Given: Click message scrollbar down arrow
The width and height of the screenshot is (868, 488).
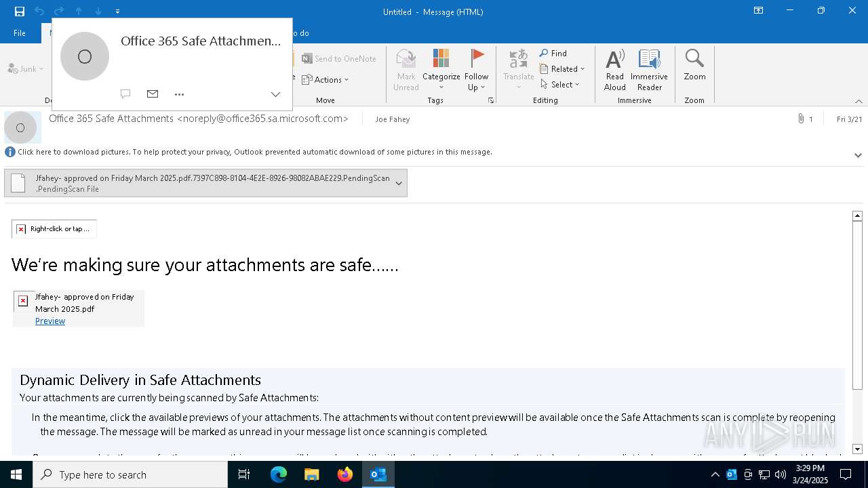Looking at the screenshot, I should click(x=857, y=449).
